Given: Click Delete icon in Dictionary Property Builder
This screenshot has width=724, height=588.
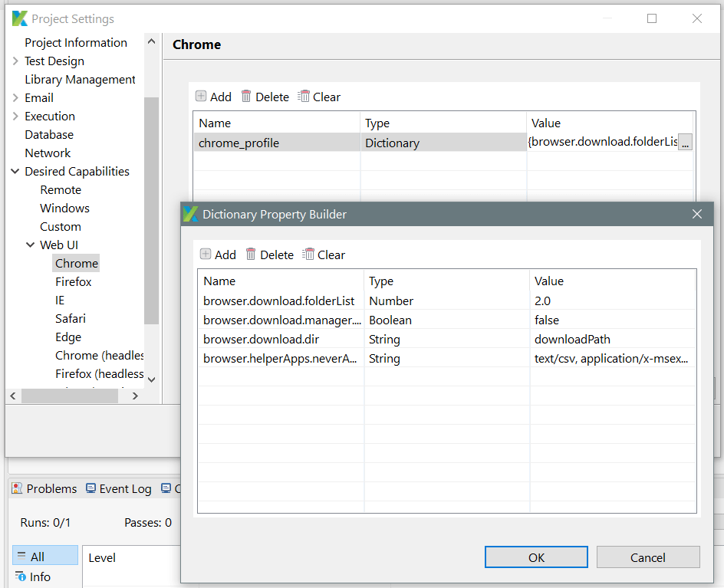Looking at the screenshot, I should (269, 255).
